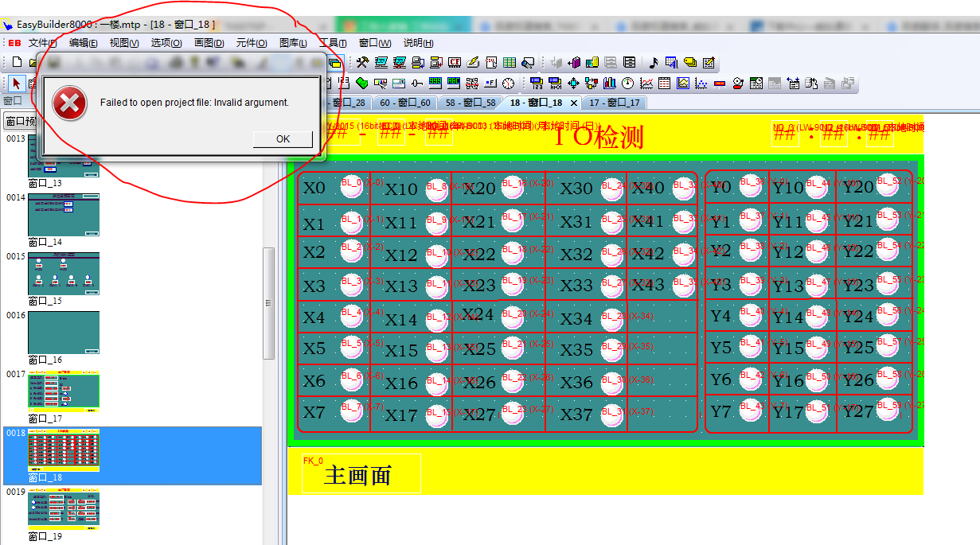Close the 18 - 窗口_18 tab
The image size is (980, 545).
(574, 103)
